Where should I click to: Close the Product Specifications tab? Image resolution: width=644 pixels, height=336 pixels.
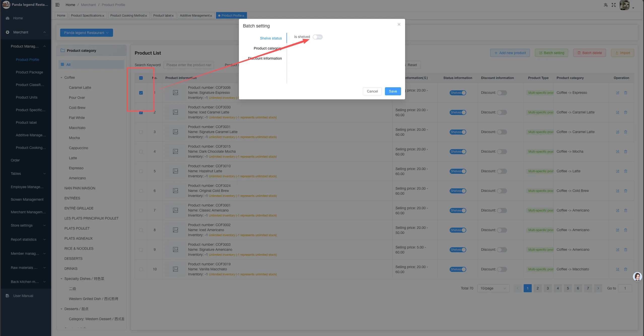coord(103,16)
